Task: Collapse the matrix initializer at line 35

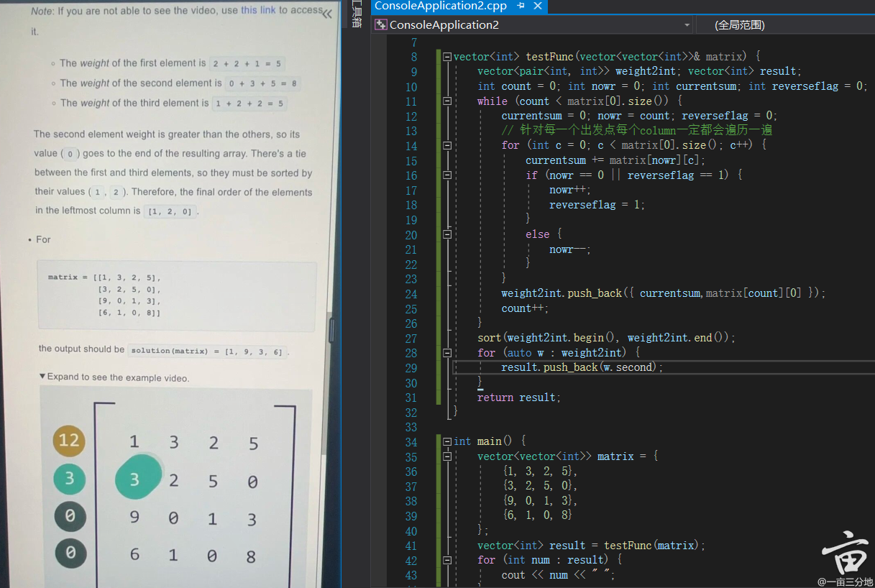Action: (x=447, y=456)
